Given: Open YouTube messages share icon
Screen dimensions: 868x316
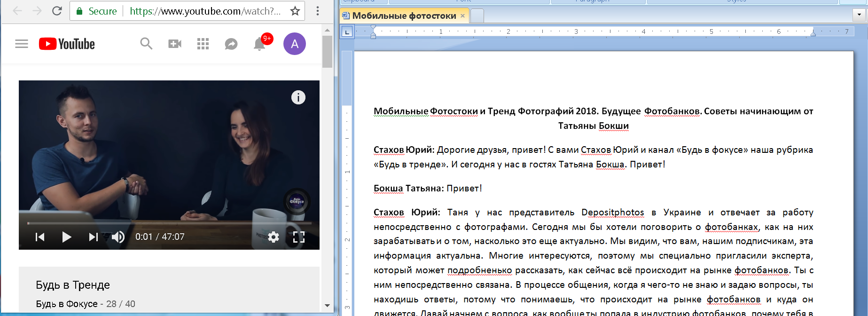Looking at the screenshot, I should [231, 44].
